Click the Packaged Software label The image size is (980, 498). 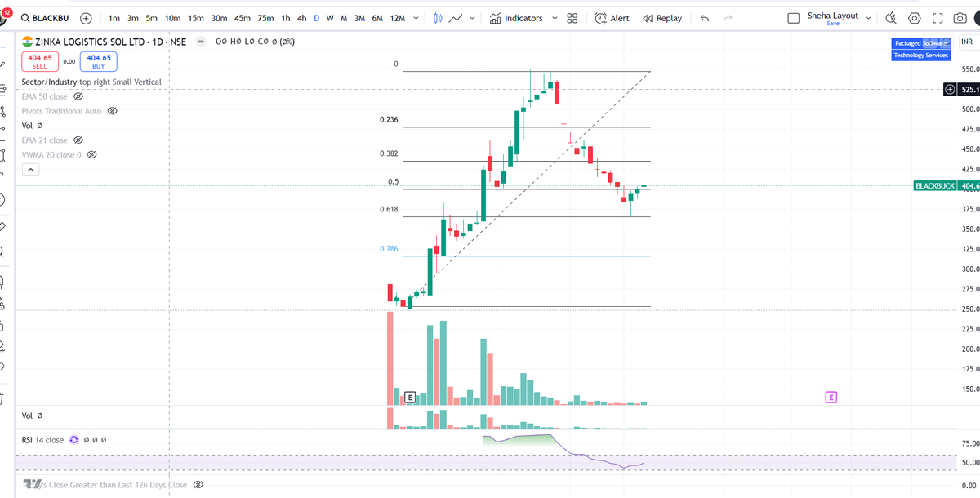[x=920, y=43]
